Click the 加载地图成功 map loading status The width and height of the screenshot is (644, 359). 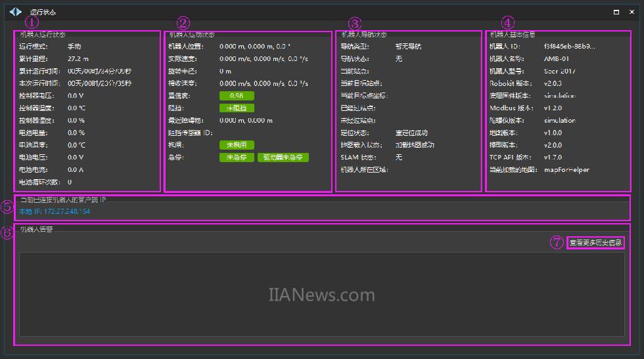click(415, 145)
